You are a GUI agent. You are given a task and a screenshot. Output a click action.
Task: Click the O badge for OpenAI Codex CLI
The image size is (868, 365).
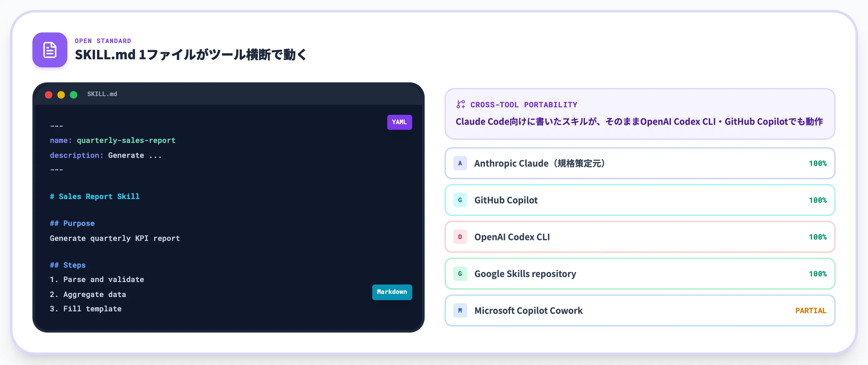[x=460, y=236]
